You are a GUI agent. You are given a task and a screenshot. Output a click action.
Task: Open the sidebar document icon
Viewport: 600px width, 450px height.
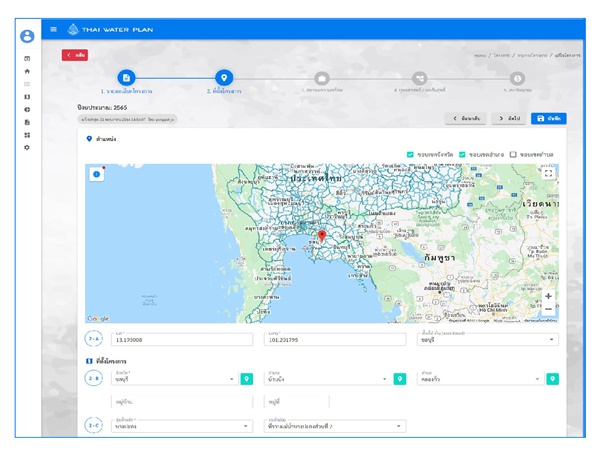27,122
